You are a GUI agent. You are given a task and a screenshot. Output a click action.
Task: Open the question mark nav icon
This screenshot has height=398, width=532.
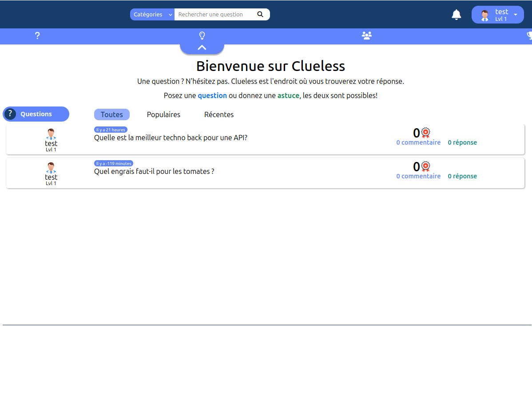pos(37,36)
